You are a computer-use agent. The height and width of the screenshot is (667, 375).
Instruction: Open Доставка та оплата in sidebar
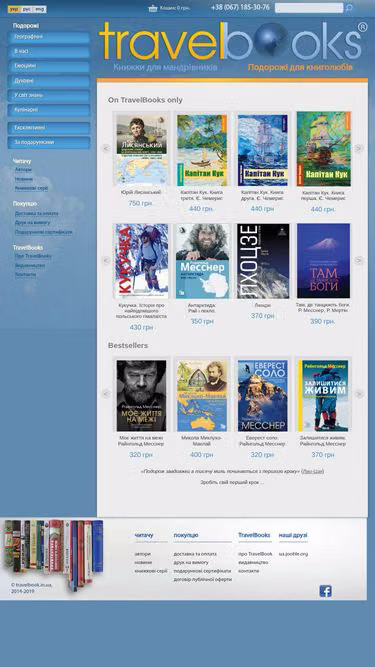coord(37,214)
